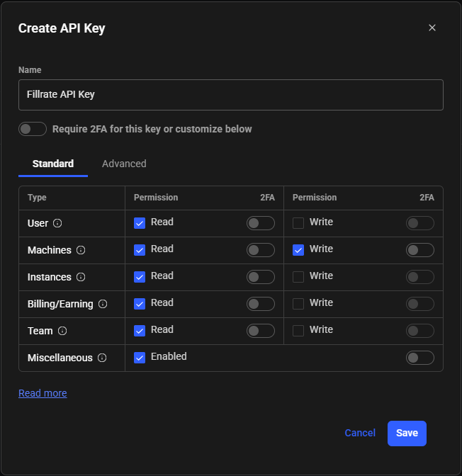
Task: Enable 2FA for User Read
Action: 261,223
